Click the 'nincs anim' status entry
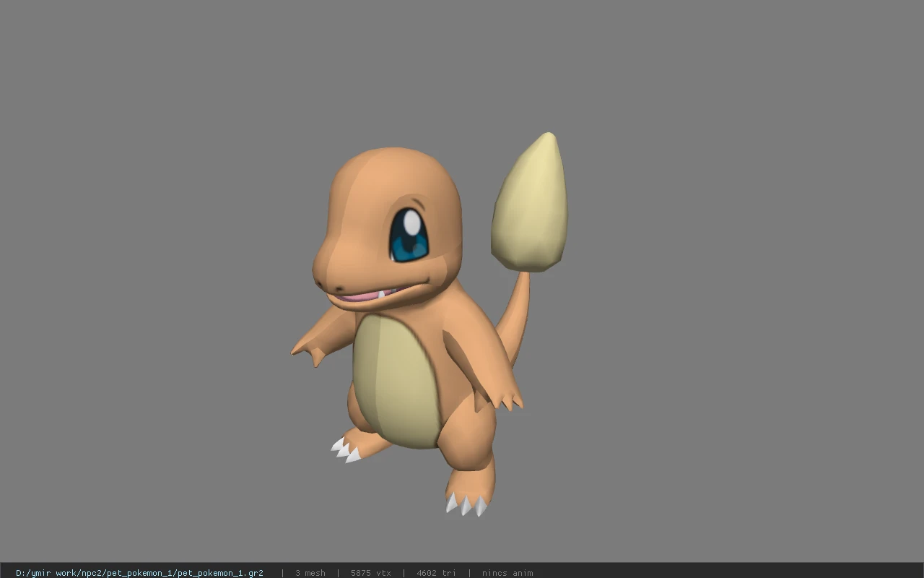Viewport: 924px width, 578px height. pos(507,573)
